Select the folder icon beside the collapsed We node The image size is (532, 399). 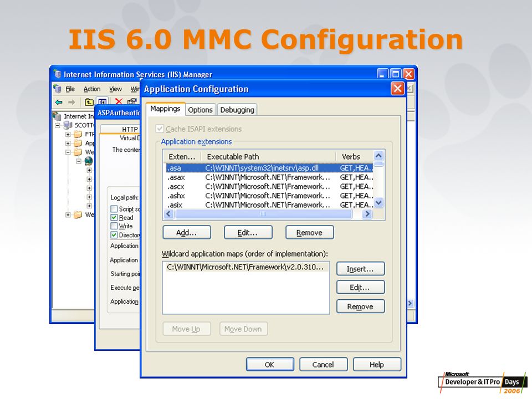tap(78, 215)
